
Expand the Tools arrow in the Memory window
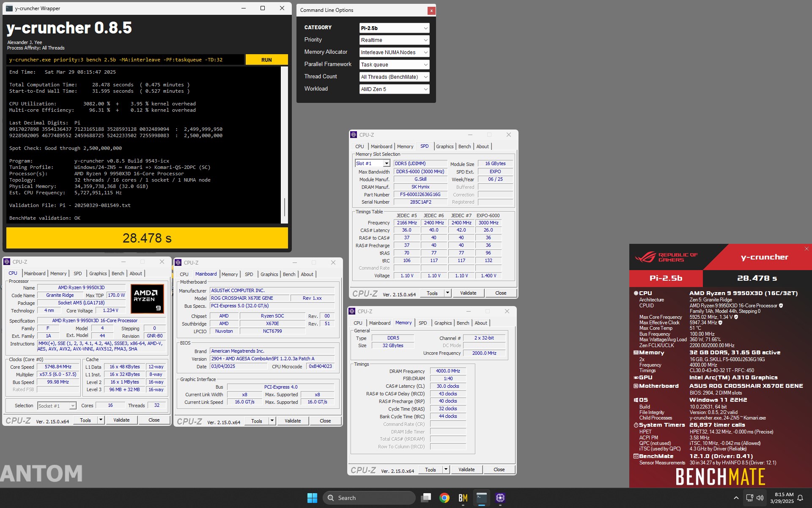(446, 469)
